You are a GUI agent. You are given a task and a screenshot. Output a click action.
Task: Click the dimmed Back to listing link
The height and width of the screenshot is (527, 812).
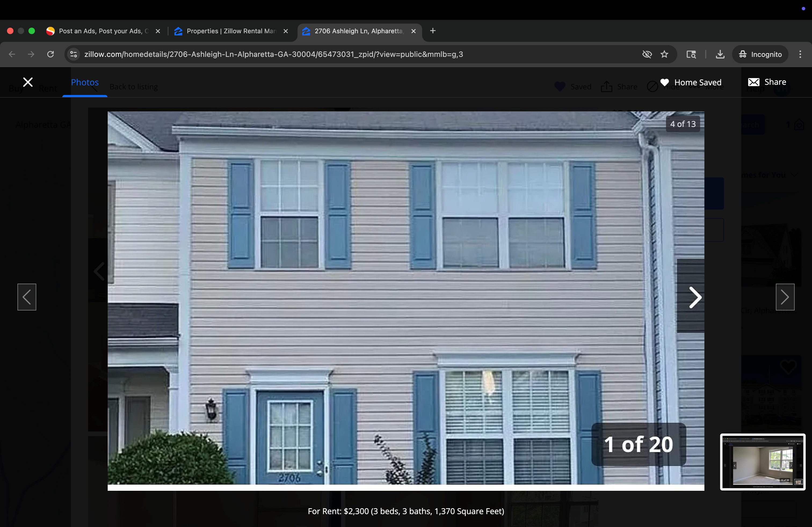(x=134, y=87)
